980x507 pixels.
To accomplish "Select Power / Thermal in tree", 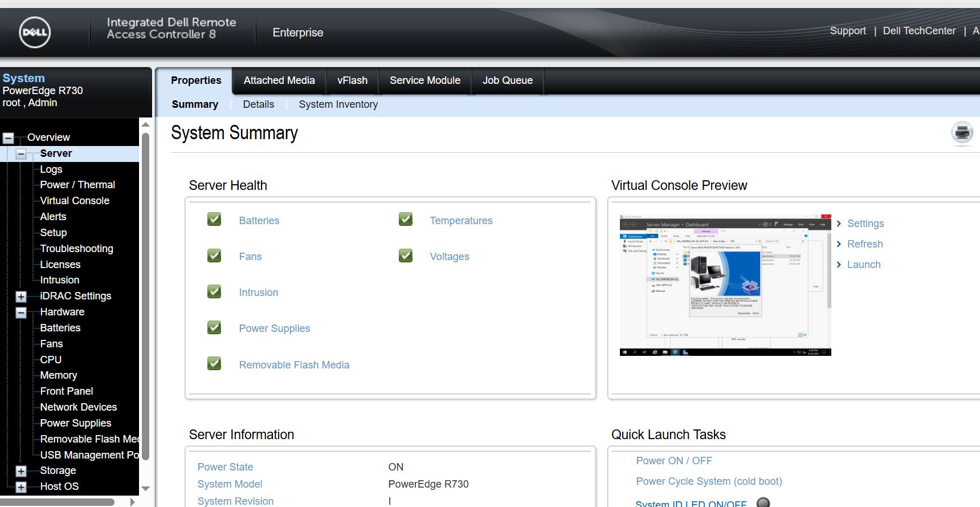I will pyautogui.click(x=77, y=185).
